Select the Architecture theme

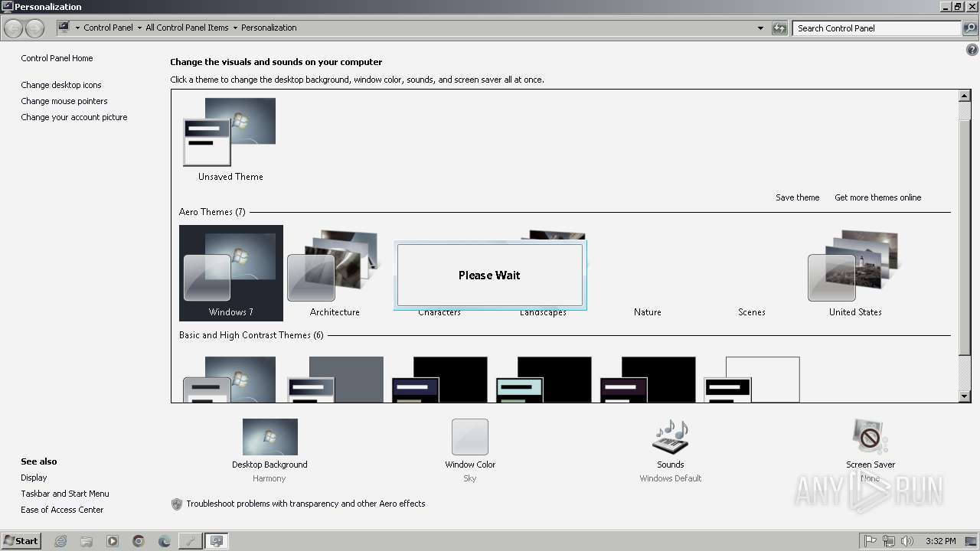click(335, 273)
